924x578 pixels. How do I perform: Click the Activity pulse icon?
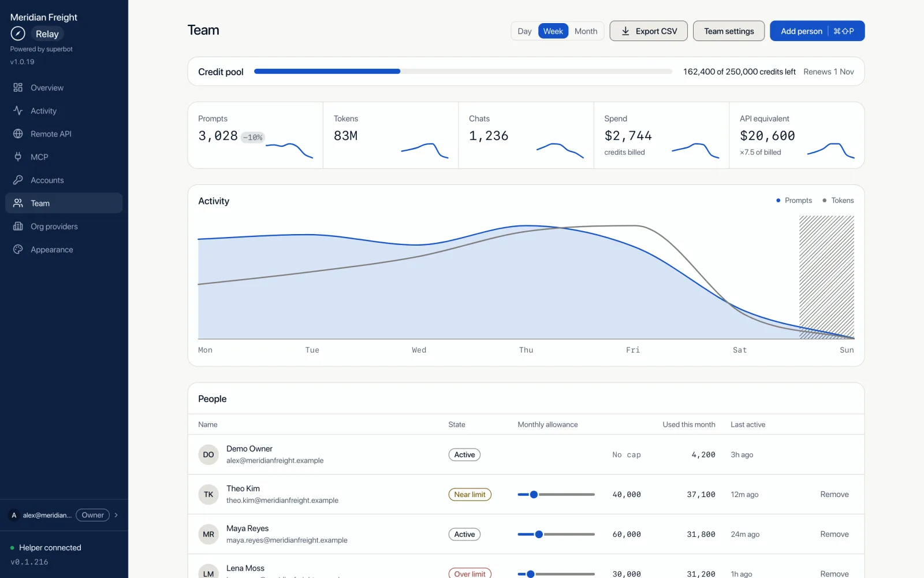pos(18,110)
